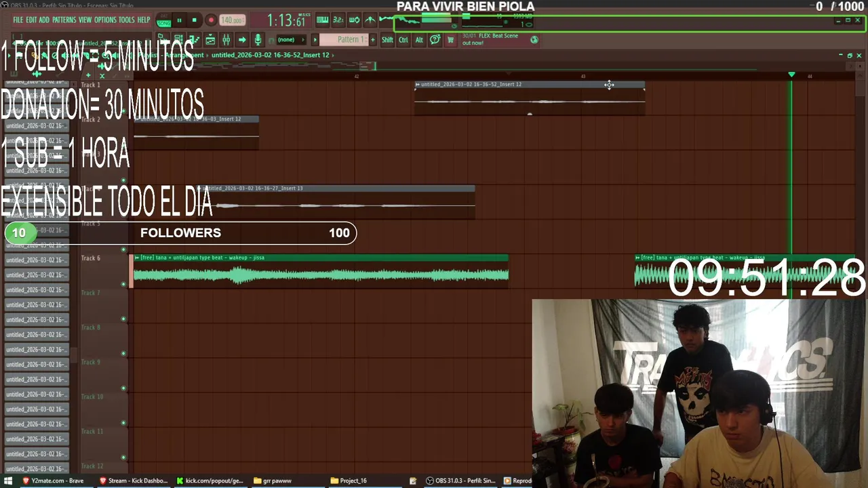Switch to OBS 31.0.3 taskbar window
Screen dimensions: 868x488
[461, 481]
